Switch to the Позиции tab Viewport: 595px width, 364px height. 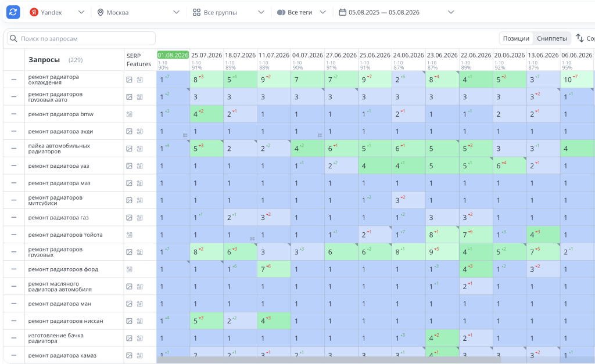coord(516,38)
